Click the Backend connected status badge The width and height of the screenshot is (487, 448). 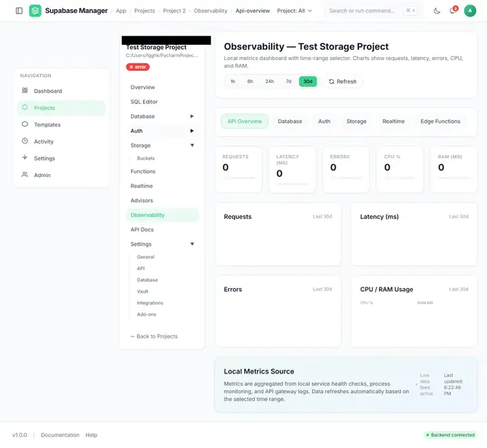point(450,434)
